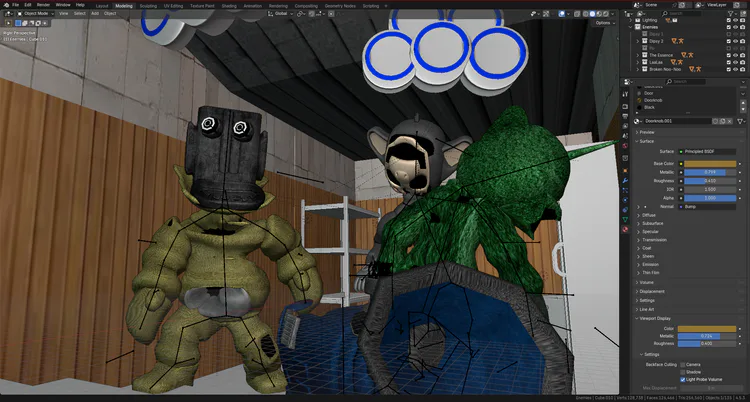This screenshot has width=750, height=402.
Task: Open the Physics properties tab icon
Action: 625,200
